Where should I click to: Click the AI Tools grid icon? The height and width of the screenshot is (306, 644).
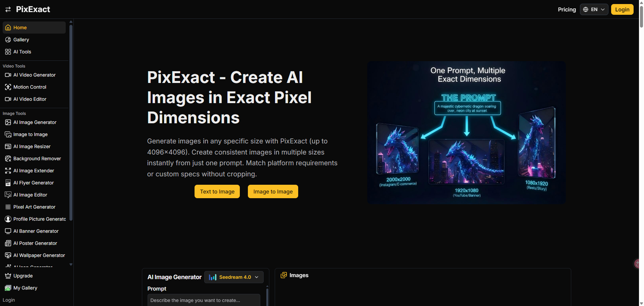pyautogui.click(x=8, y=52)
